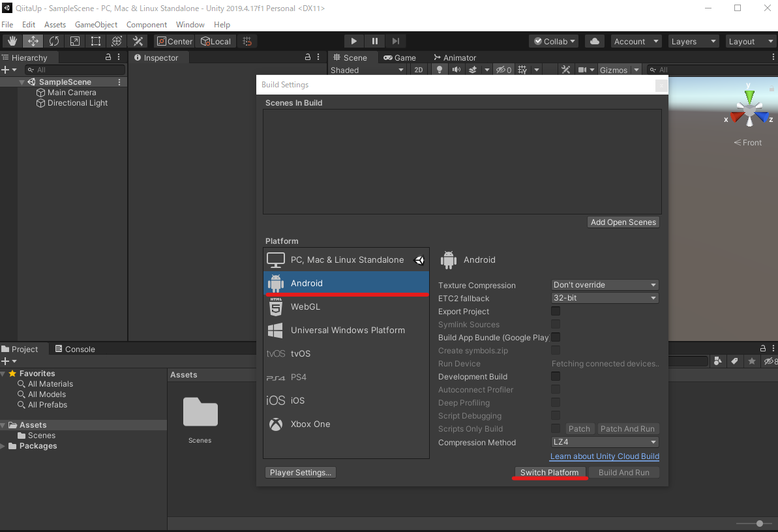This screenshot has width=778, height=532.
Task: Select iOS platform in list
Action: (x=346, y=400)
